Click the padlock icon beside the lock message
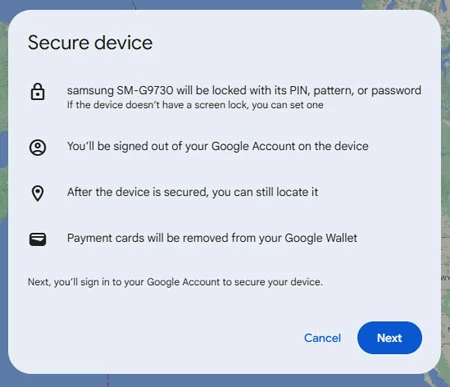Viewport: 450px width, 387px height. (38, 92)
